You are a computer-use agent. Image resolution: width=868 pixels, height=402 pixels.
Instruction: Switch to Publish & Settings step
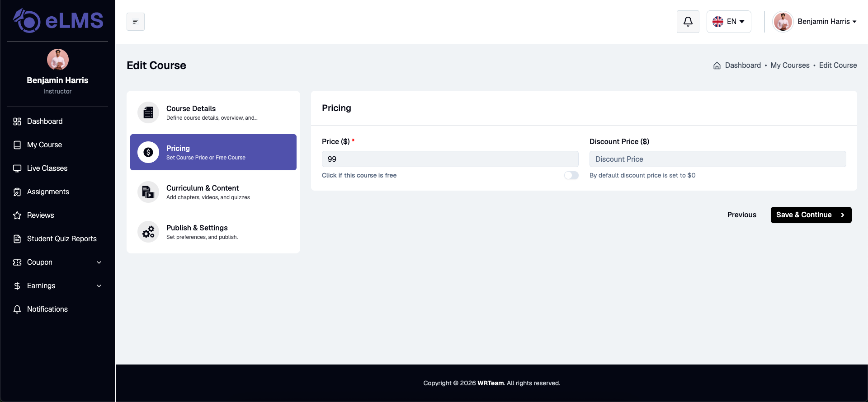(x=213, y=232)
